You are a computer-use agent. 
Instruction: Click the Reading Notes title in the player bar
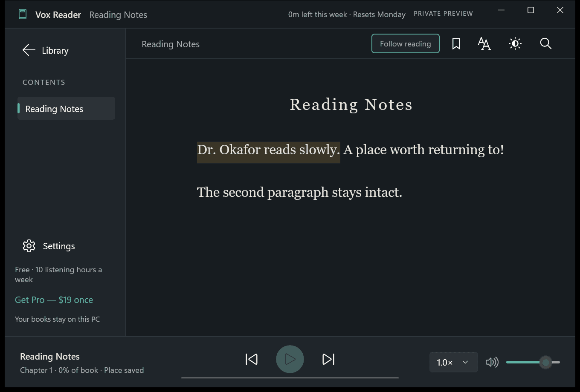pos(50,356)
